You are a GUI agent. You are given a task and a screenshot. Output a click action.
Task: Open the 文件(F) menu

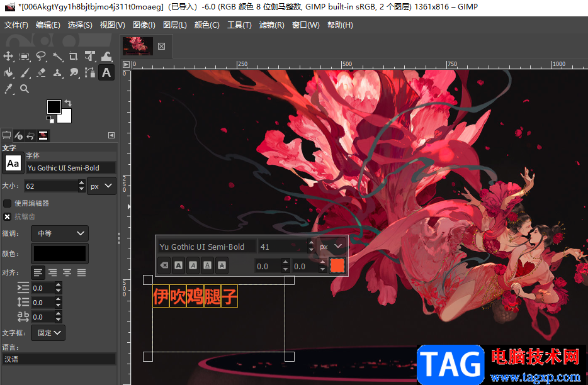coord(16,25)
